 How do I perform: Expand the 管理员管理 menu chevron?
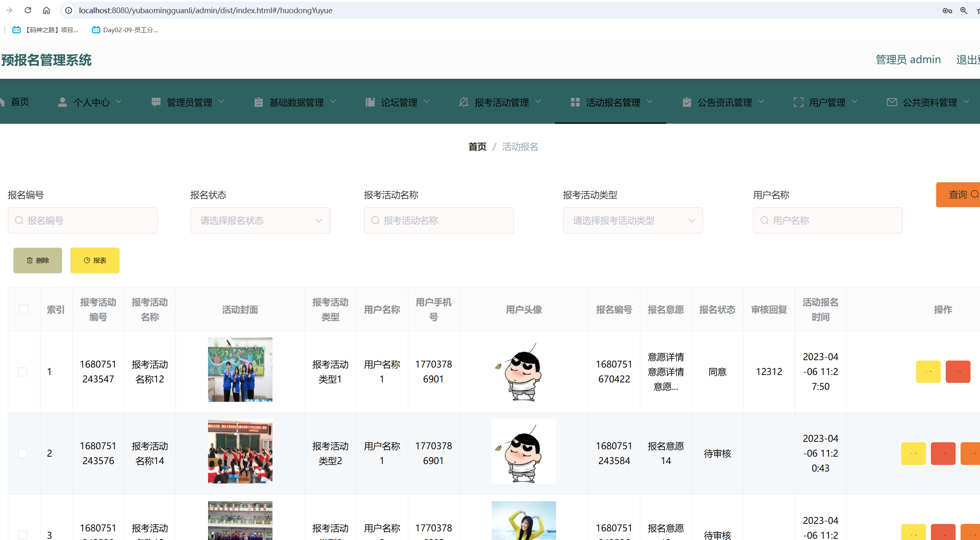[221, 101]
